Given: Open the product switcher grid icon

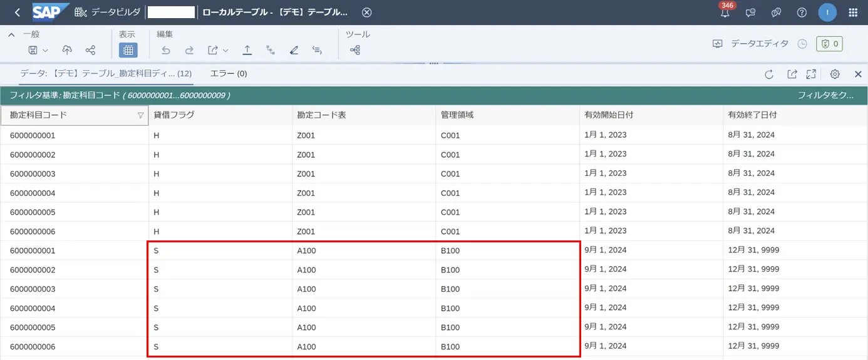Looking at the screenshot, I should pos(853,13).
